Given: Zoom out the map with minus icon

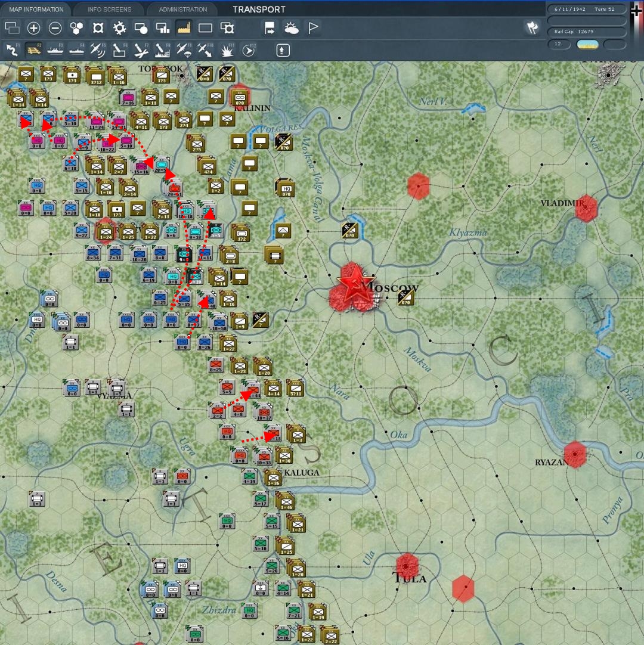Looking at the screenshot, I should point(55,28).
